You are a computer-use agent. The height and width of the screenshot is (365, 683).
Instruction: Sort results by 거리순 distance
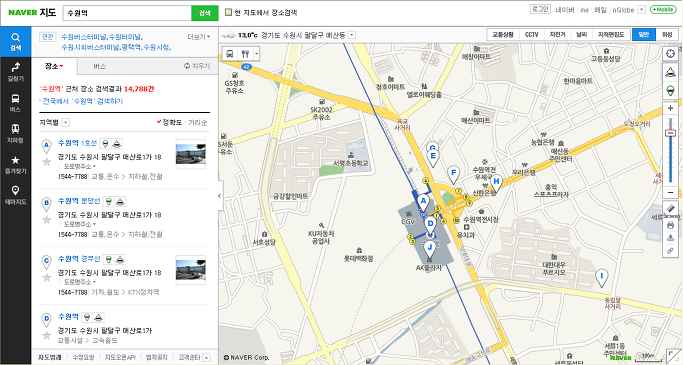click(198, 122)
